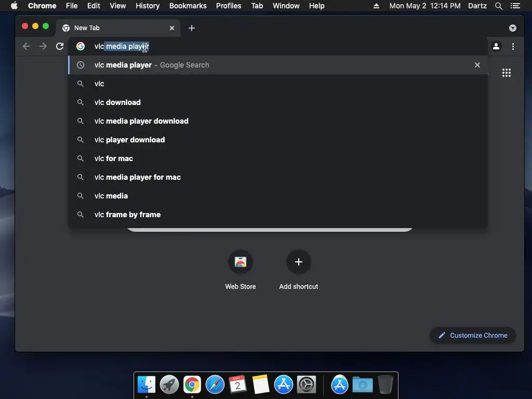The width and height of the screenshot is (532, 399).
Task: Click the Dartz user name in menu bar
Action: (x=477, y=6)
